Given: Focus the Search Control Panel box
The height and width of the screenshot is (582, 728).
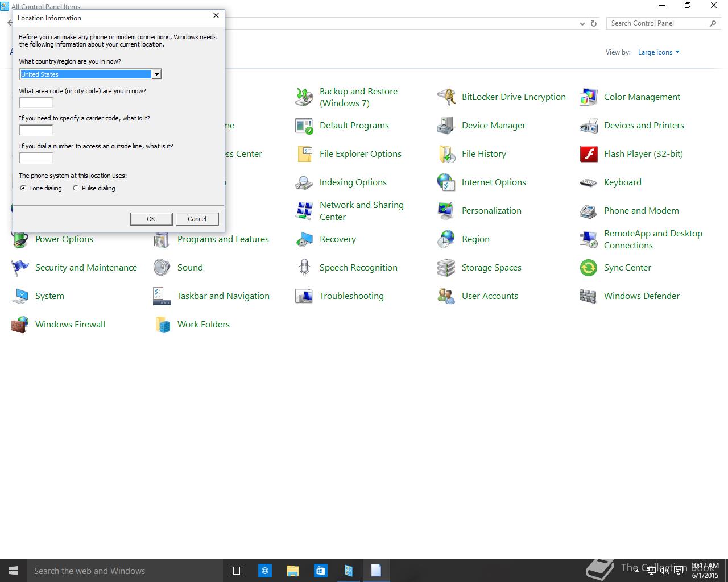Looking at the screenshot, I should (663, 23).
